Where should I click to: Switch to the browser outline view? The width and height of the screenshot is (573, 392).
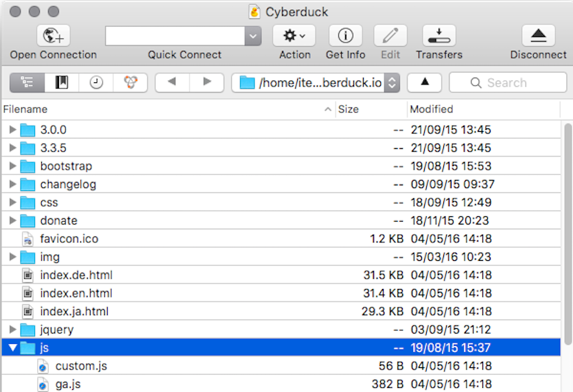point(27,82)
